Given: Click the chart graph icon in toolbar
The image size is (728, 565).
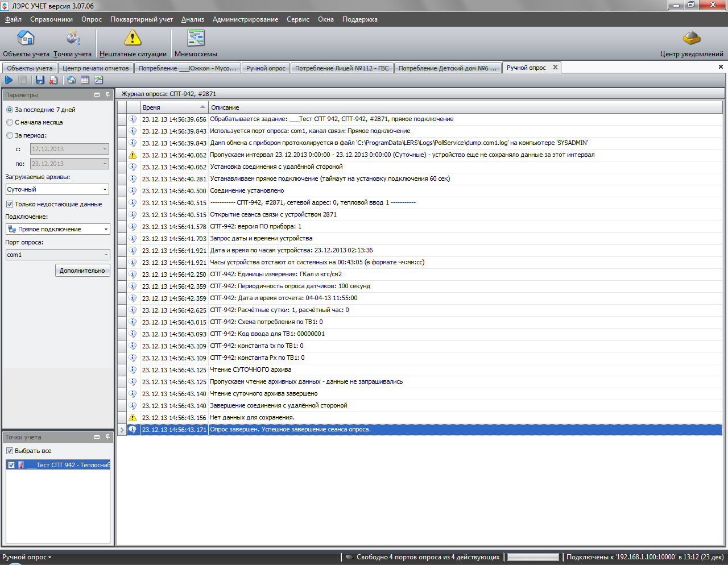Looking at the screenshot, I should coord(98,80).
